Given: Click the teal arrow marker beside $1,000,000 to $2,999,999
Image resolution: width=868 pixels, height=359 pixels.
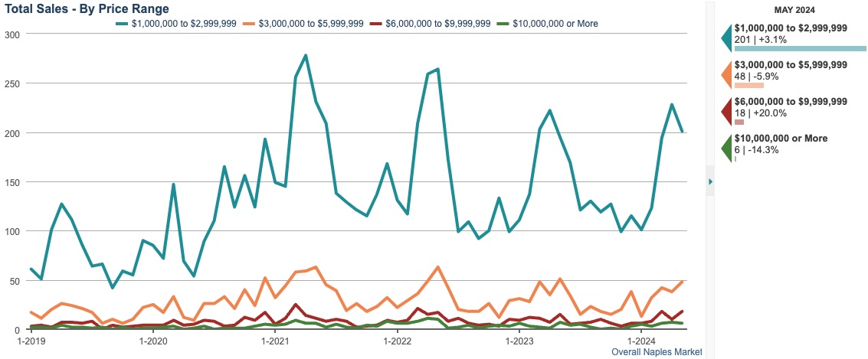Looking at the screenshot, I should tap(726, 38).
